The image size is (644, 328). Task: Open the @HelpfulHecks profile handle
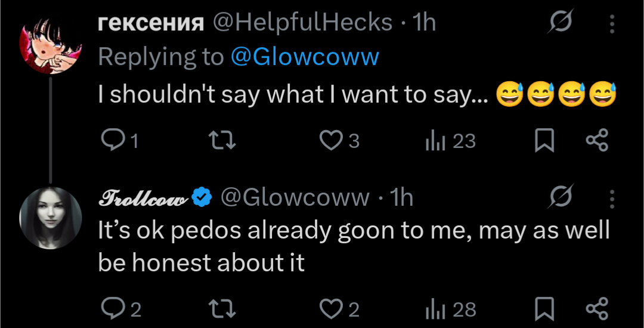[x=302, y=23]
